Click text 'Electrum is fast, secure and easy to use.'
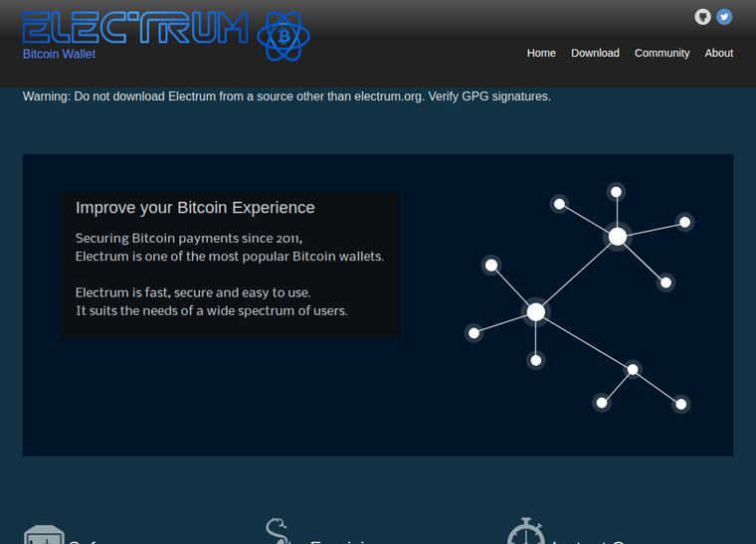Image resolution: width=756 pixels, height=544 pixels. (x=193, y=292)
